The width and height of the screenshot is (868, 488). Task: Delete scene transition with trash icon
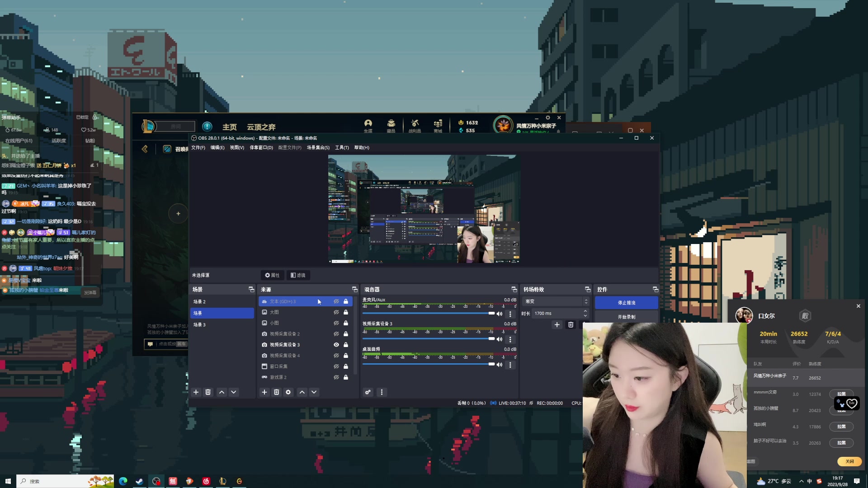tap(571, 325)
